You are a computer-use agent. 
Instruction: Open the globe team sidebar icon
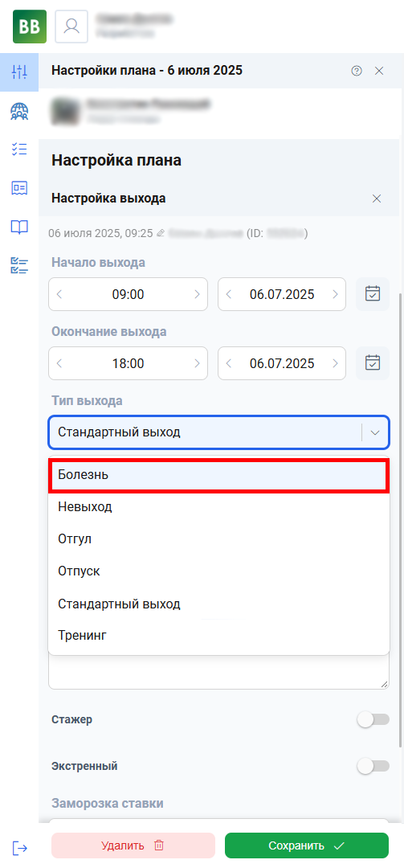click(19, 112)
